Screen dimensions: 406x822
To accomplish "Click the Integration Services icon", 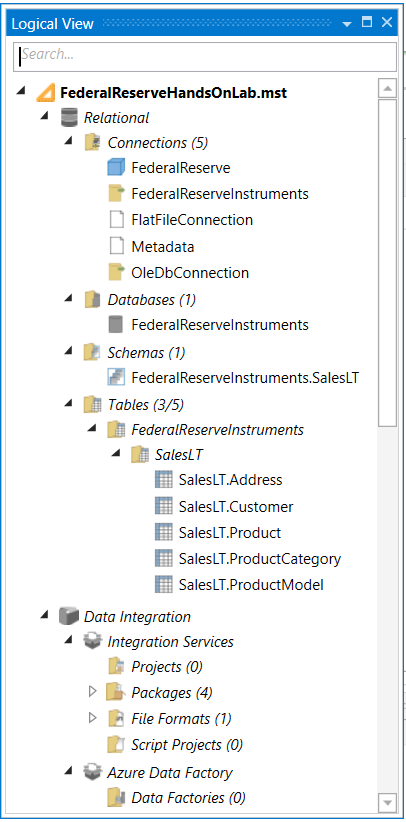I will coord(92,641).
